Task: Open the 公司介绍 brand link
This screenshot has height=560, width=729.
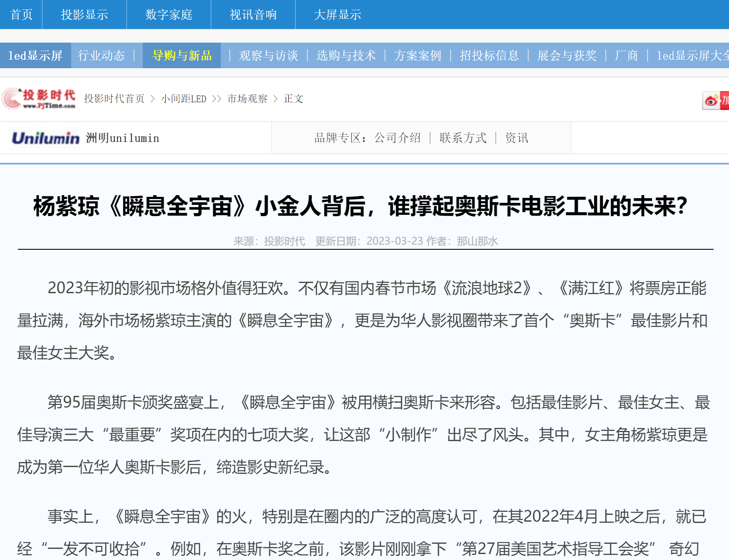Action: 397,138
